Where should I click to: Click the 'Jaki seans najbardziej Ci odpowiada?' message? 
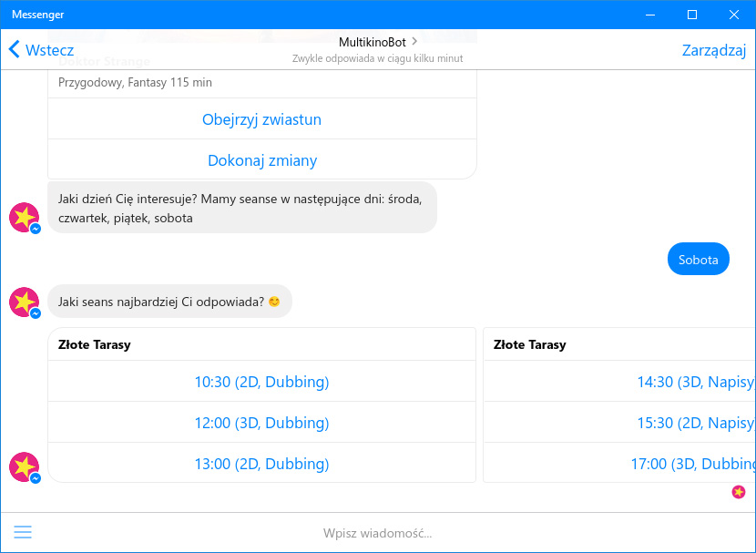169,302
